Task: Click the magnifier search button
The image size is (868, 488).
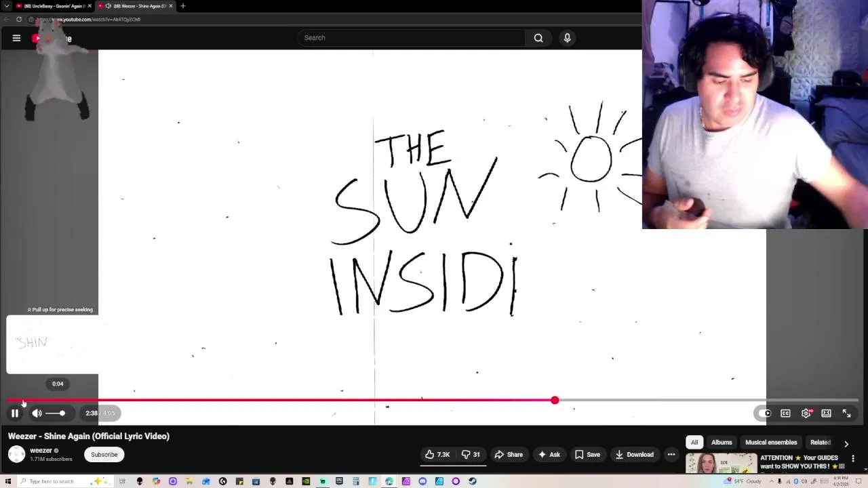Action: click(538, 38)
